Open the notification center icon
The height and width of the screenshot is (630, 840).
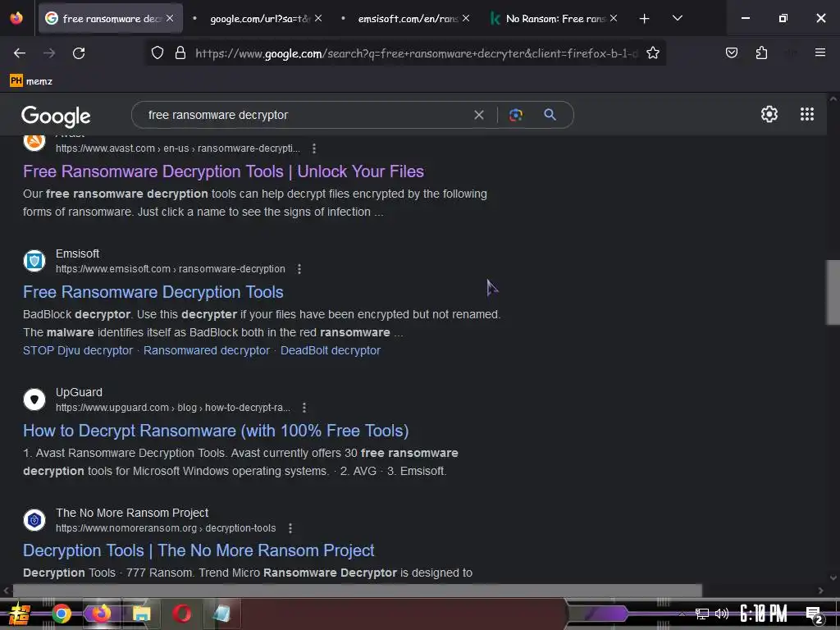click(x=815, y=614)
